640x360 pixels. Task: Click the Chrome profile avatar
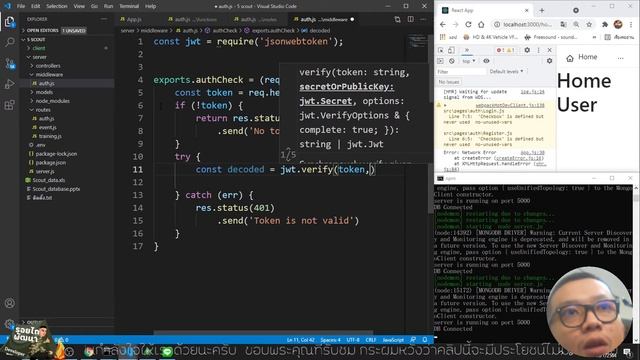[x=618, y=24]
